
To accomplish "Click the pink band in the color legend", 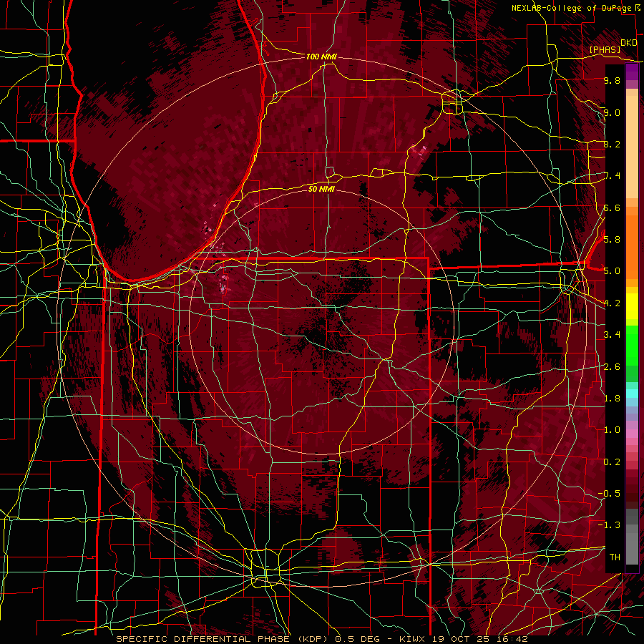I will (632, 434).
